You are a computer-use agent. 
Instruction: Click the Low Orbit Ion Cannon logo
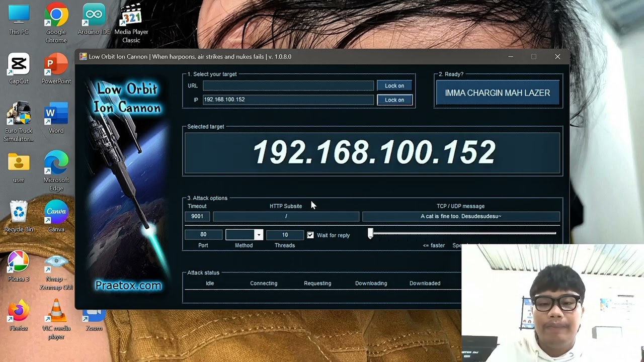pos(128,98)
